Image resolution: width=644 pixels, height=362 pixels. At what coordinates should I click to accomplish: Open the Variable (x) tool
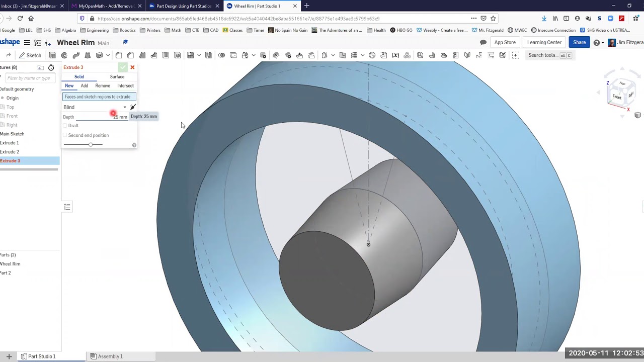pos(395,55)
